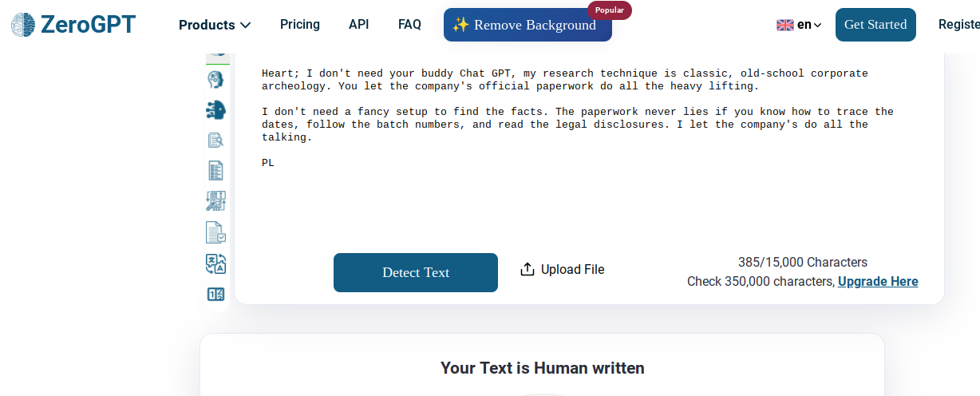
Task: Open the API menu item
Action: click(x=359, y=24)
